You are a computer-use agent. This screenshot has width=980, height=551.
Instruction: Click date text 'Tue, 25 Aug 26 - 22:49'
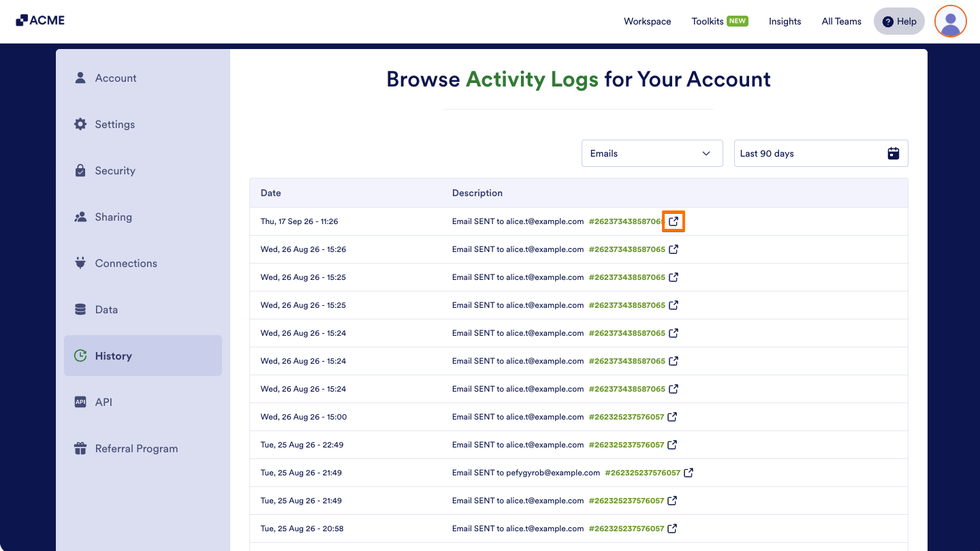[x=302, y=445]
